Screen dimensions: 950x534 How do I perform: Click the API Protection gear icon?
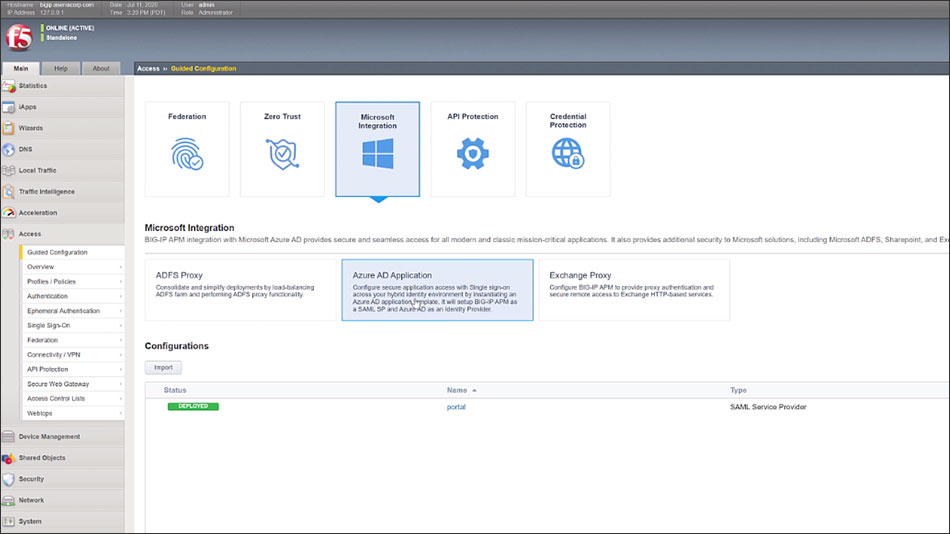tap(473, 153)
